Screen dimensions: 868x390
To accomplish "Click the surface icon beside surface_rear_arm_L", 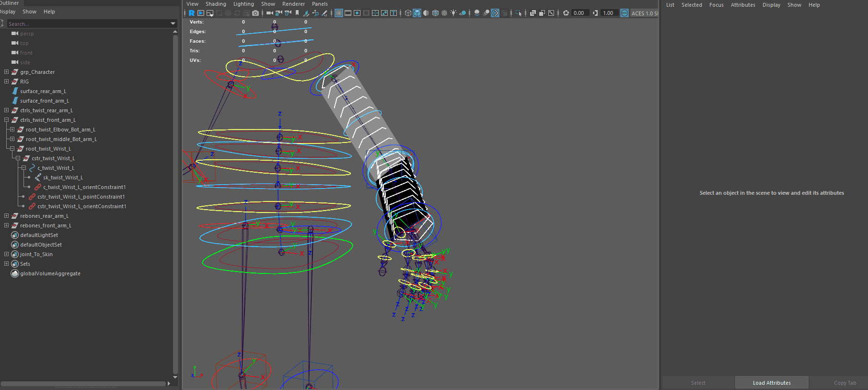I will click(15, 91).
